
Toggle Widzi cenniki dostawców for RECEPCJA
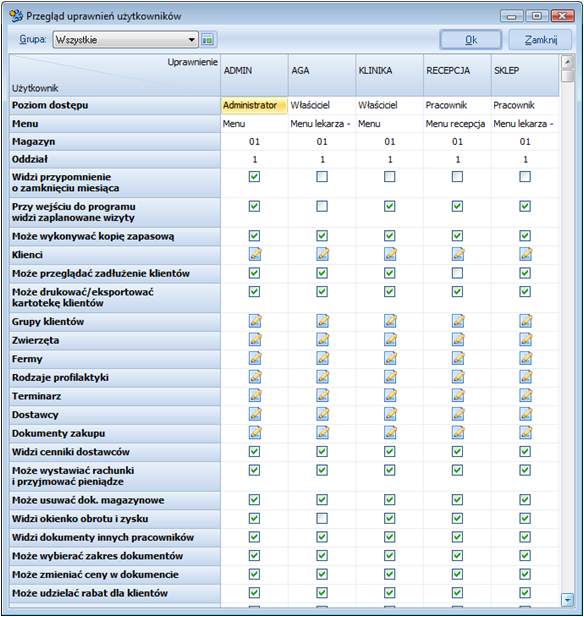tap(457, 451)
